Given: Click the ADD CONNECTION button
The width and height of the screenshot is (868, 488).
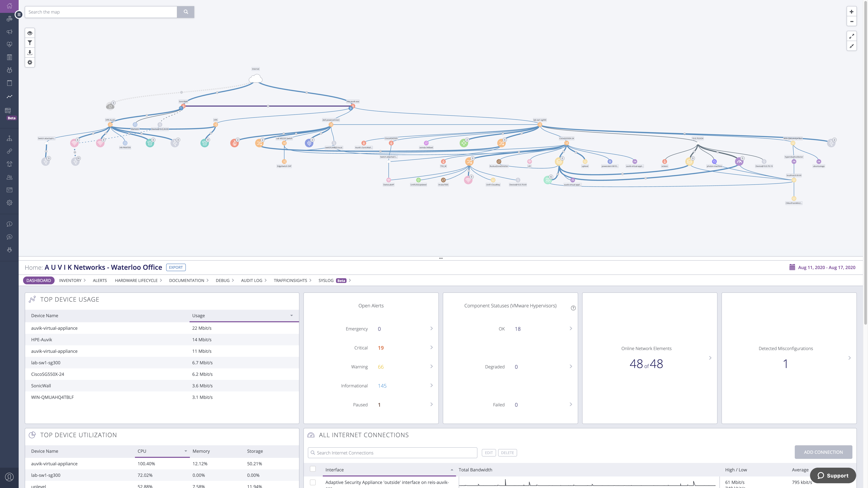Looking at the screenshot, I should [x=823, y=452].
